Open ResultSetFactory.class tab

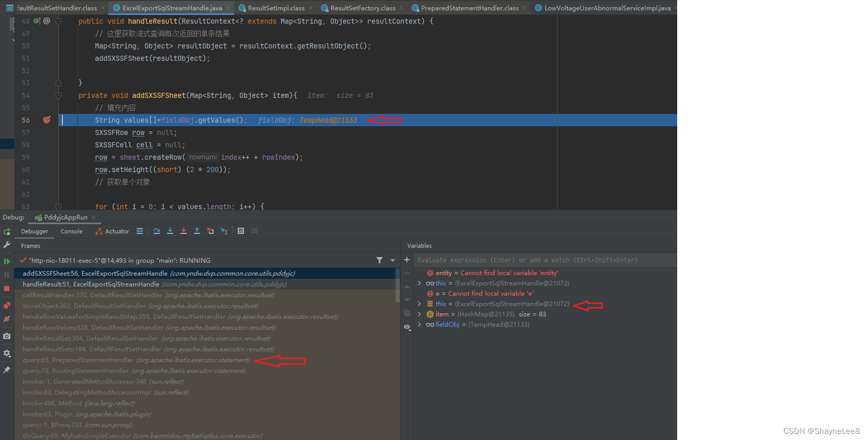coord(363,8)
